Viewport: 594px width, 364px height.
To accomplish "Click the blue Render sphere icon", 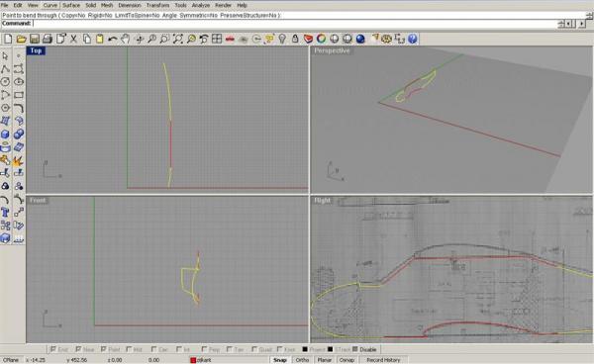I will pos(360,39).
